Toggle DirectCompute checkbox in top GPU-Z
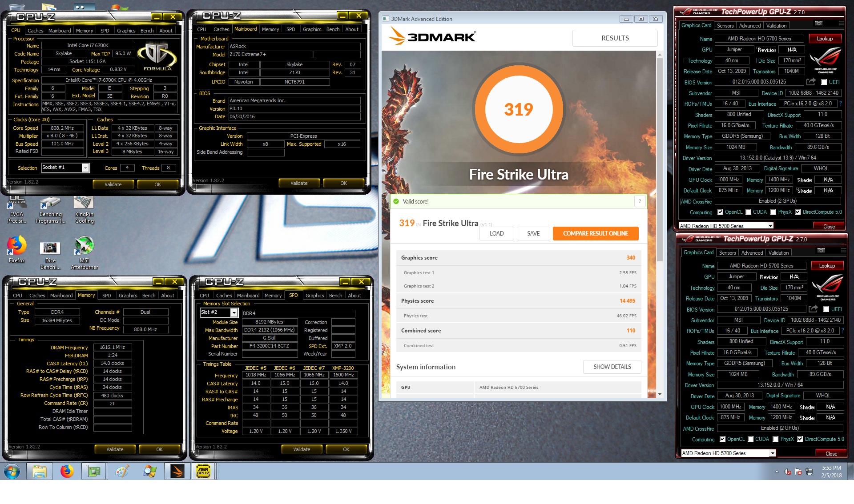Screen dimensions: 854x504 [x=798, y=212]
